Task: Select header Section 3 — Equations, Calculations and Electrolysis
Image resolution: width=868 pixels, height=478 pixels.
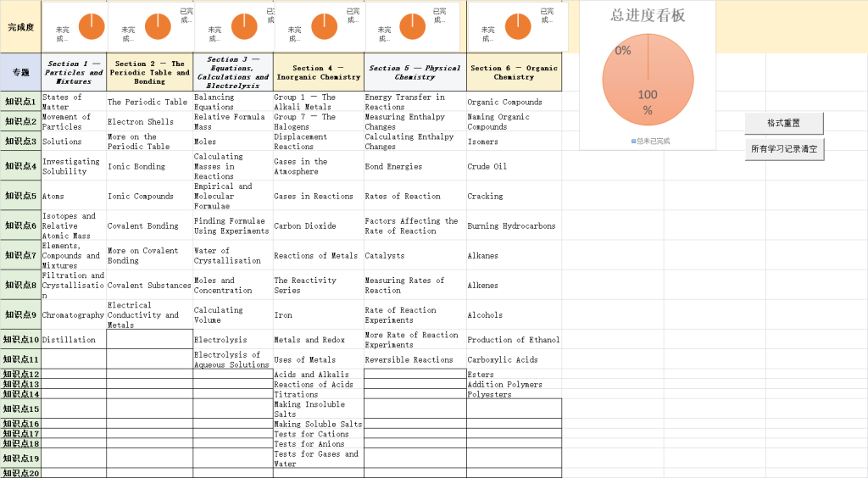Action: coord(233,73)
